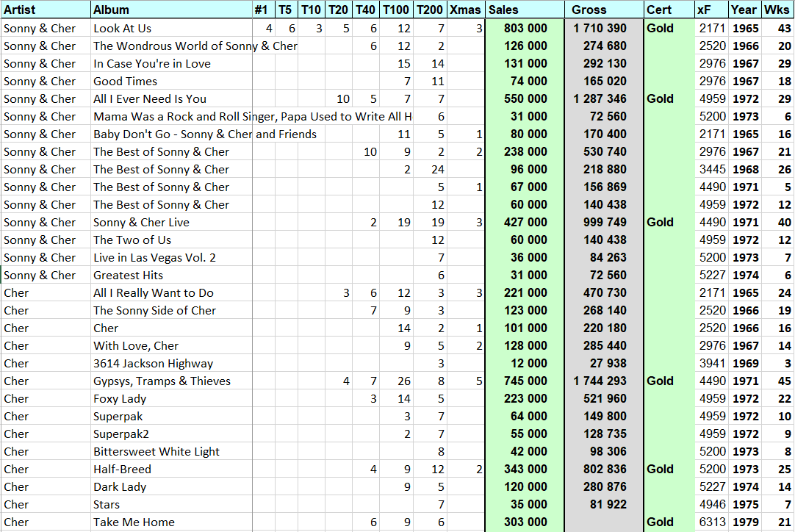Click the gross value 27 938
This screenshot has width=795, height=532.
point(604,364)
